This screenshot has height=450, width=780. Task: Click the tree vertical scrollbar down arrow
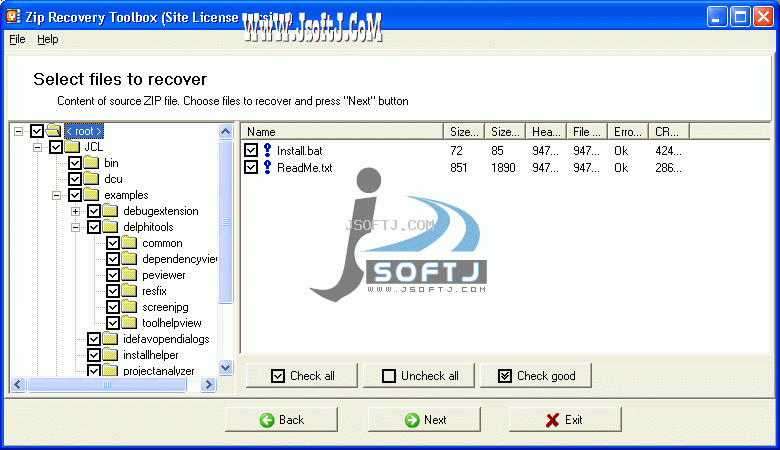coord(225,368)
